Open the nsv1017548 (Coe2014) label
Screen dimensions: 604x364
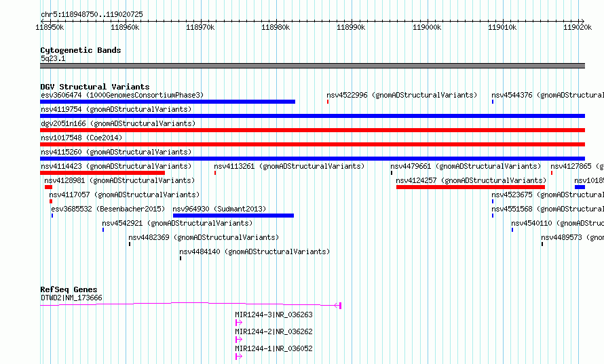(81, 138)
